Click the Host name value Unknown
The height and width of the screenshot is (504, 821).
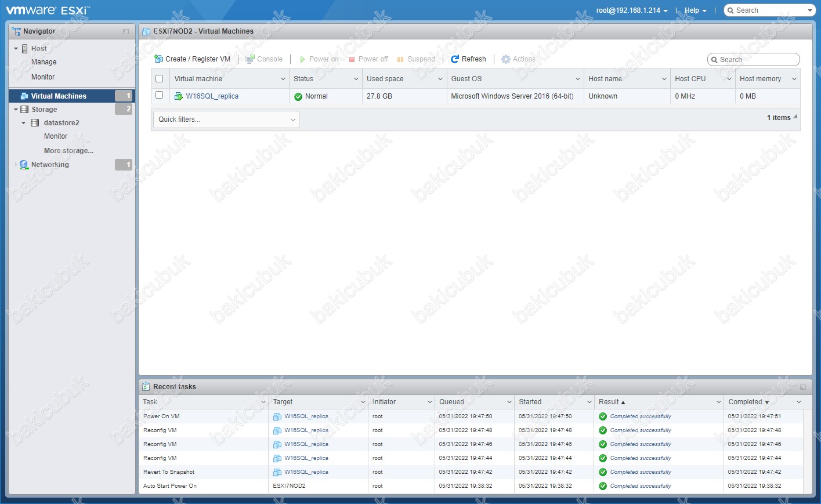point(603,96)
